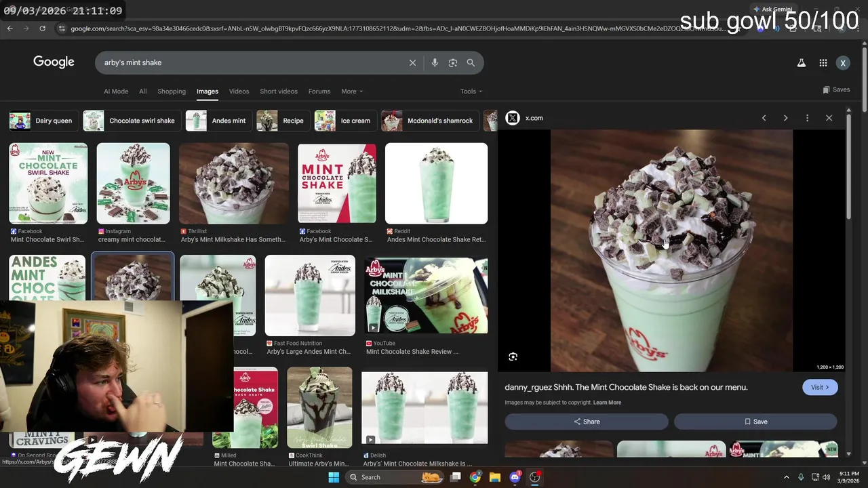Open CookThink Ultimate Arby's Mint thumbnail

pos(319,407)
